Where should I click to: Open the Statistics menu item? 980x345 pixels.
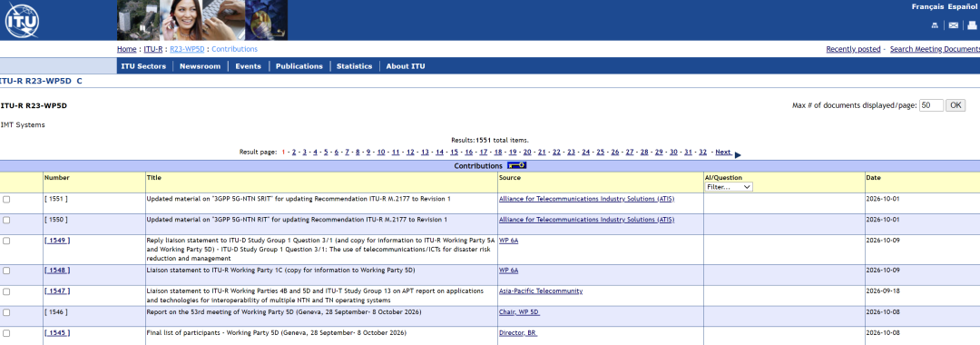355,66
